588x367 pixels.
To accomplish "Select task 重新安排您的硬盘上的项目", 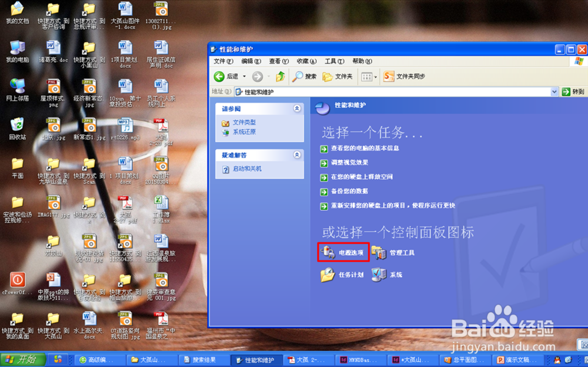I will pyautogui.click(x=393, y=206).
